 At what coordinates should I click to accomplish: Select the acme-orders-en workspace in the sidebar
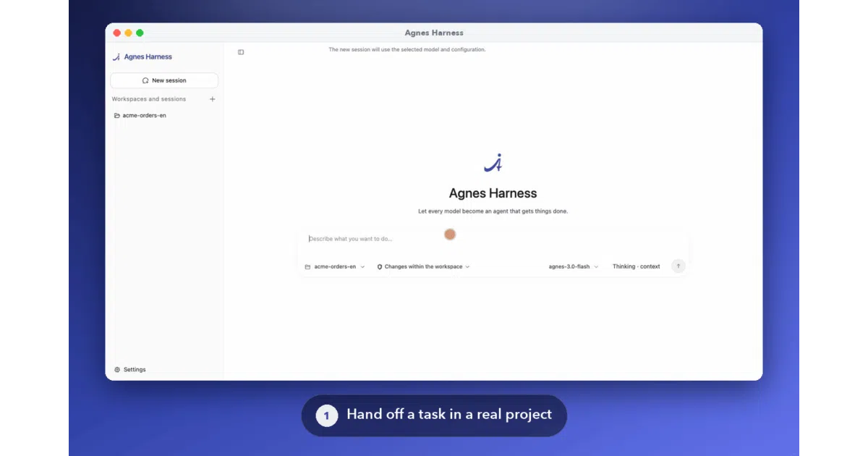(x=140, y=115)
